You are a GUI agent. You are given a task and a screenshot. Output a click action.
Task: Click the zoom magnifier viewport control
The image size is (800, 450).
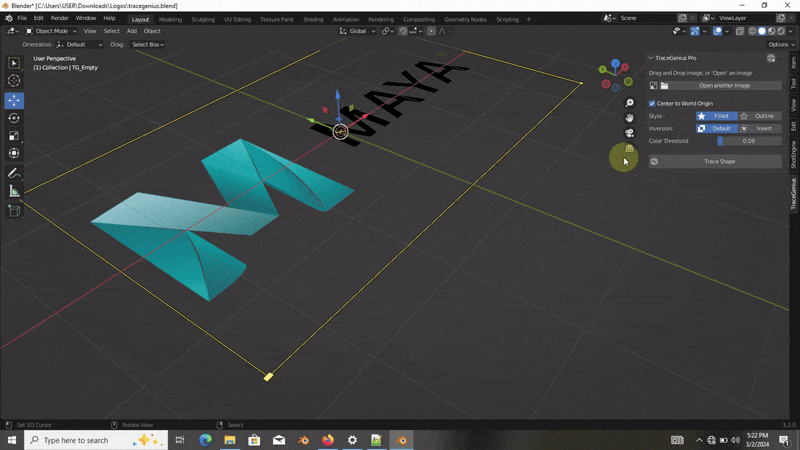629,103
